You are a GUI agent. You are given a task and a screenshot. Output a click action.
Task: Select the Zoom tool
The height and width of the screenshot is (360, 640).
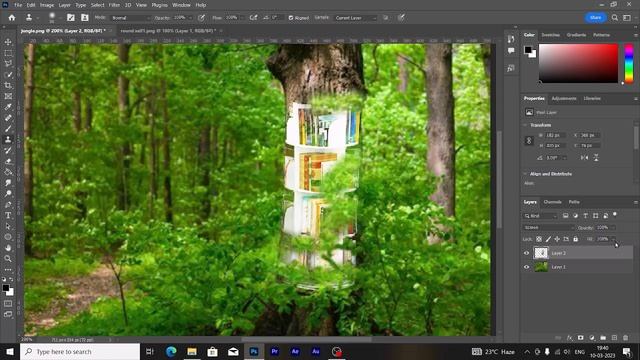tap(8, 258)
